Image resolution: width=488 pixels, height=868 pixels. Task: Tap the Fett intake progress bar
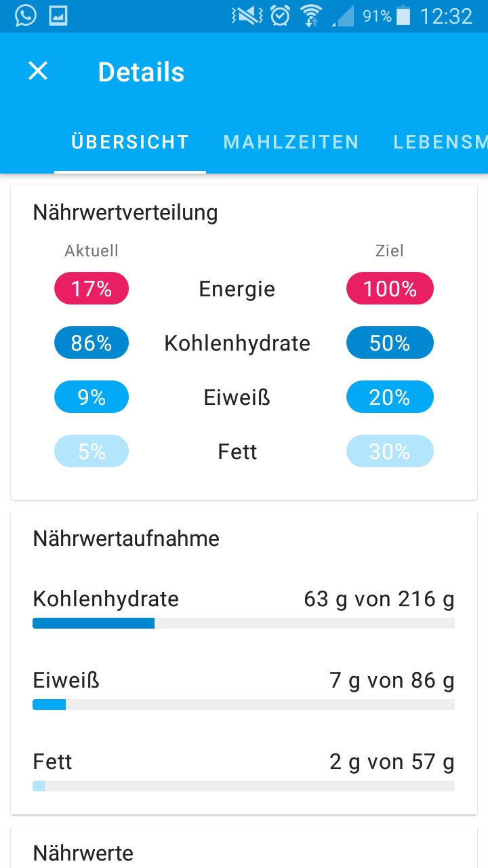click(x=243, y=786)
